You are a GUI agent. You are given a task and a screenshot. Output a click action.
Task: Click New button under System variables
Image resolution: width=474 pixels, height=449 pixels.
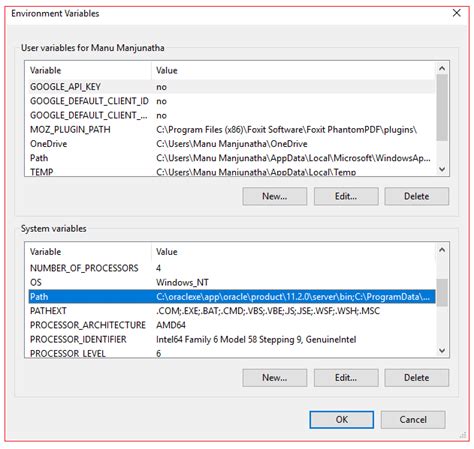(275, 378)
